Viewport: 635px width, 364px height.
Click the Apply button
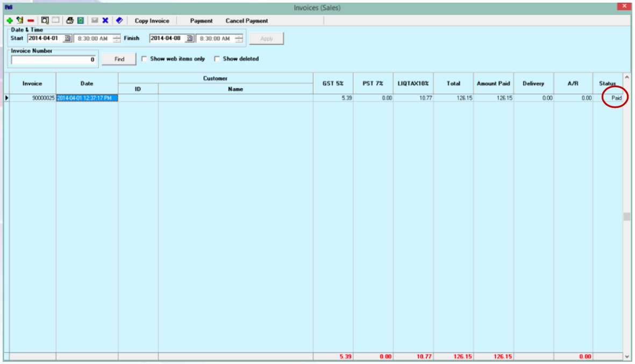tap(267, 39)
